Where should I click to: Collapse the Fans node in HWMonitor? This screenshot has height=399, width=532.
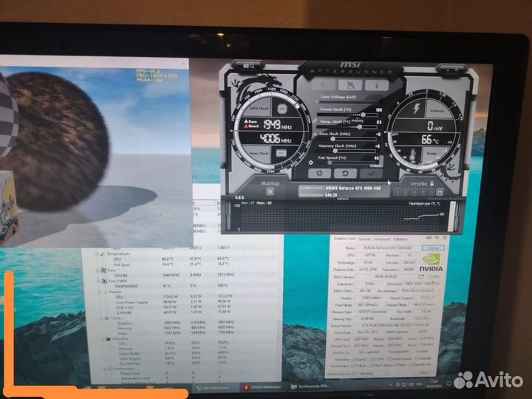pos(98,270)
